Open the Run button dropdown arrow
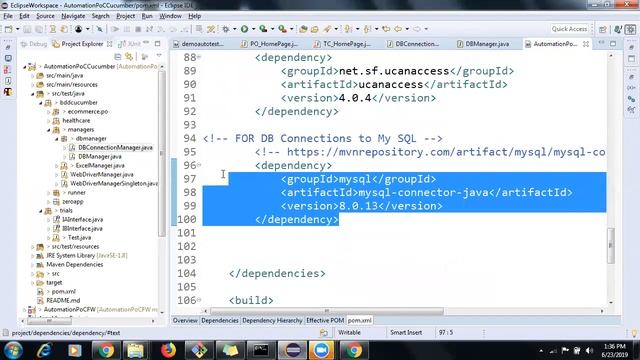Viewport: 640px width, 360px height. (x=253, y=29)
